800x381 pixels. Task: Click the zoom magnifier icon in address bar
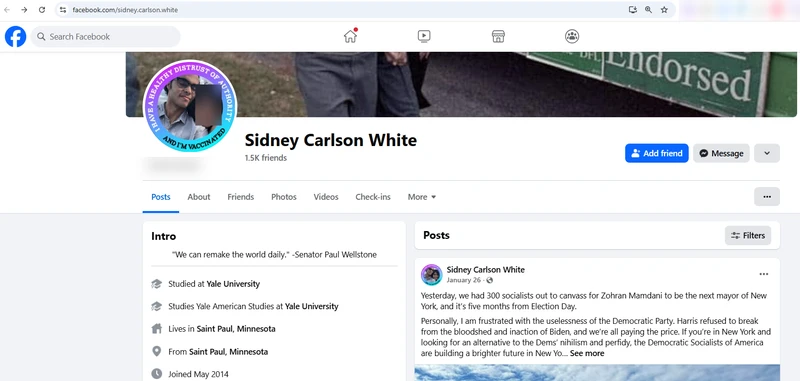tap(648, 10)
